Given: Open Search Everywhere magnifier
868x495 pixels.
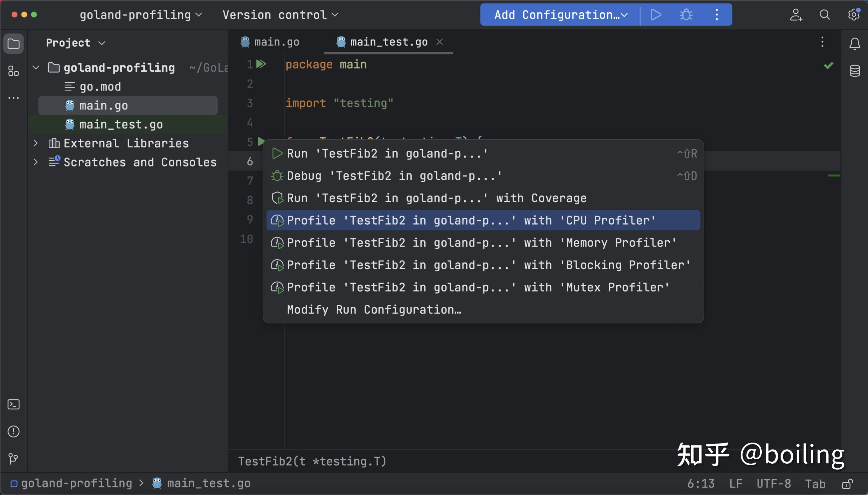Looking at the screenshot, I should click(x=825, y=15).
